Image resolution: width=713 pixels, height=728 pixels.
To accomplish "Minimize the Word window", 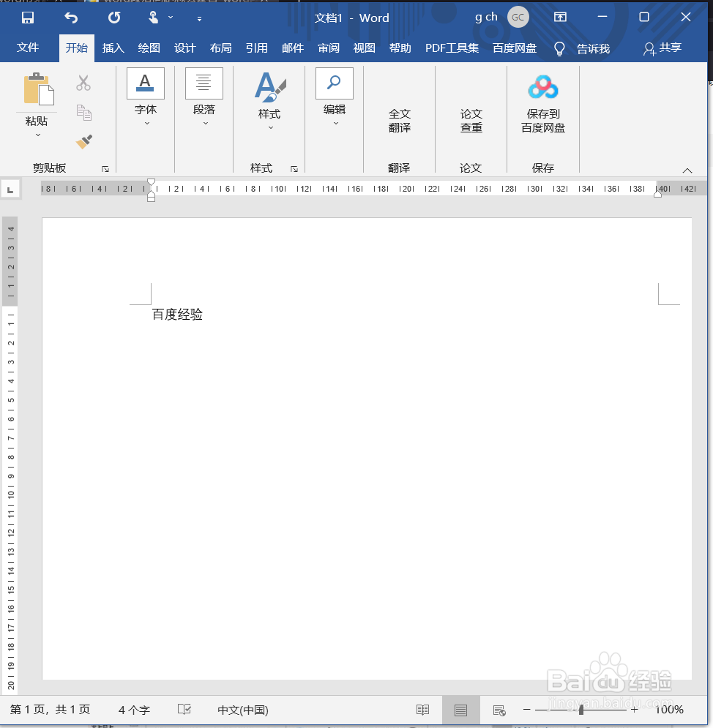I will [x=602, y=17].
